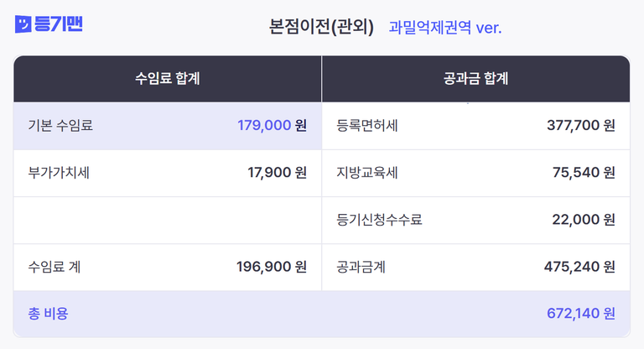Click the 지방교육세 row label

click(x=367, y=173)
